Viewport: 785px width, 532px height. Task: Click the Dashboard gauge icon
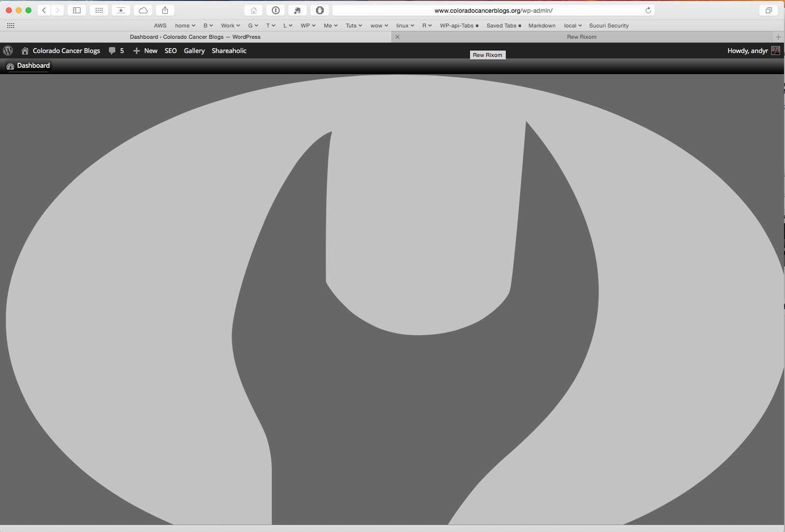point(10,66)
